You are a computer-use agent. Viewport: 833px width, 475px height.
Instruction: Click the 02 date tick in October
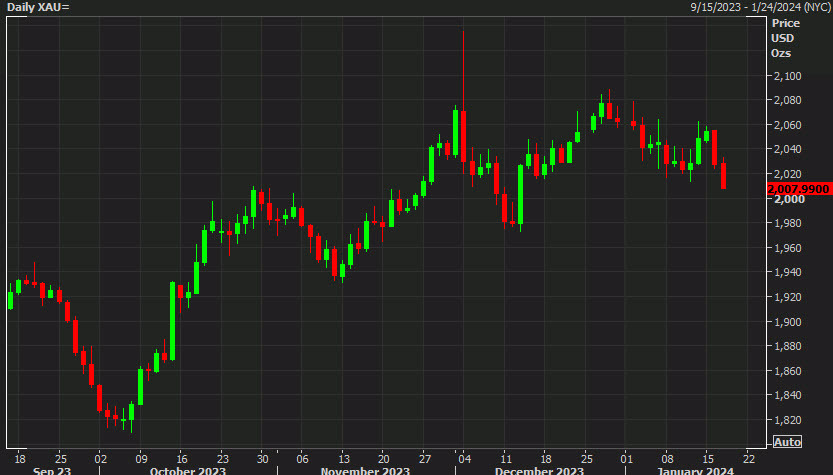click(x=100, y=459)
